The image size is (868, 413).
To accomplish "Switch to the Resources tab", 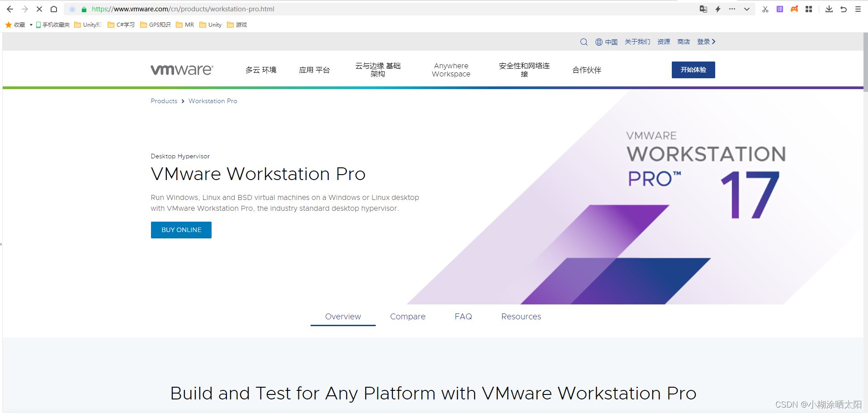I will [521, 317].
